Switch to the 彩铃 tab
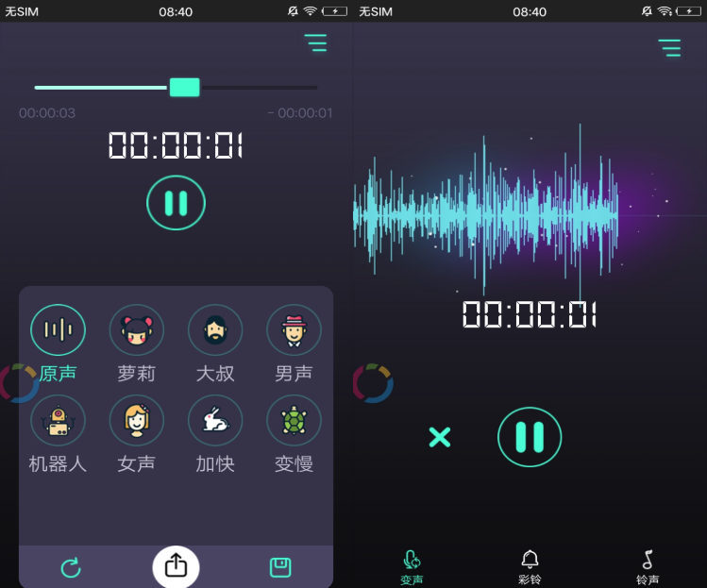 (x=530, y=567)
